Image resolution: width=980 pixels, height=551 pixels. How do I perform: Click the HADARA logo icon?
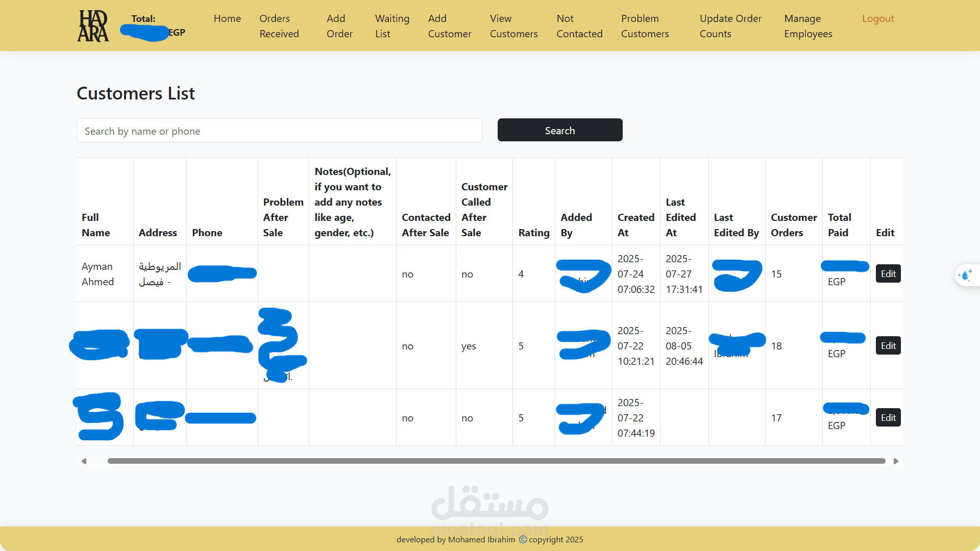click(x=93, y=26)
